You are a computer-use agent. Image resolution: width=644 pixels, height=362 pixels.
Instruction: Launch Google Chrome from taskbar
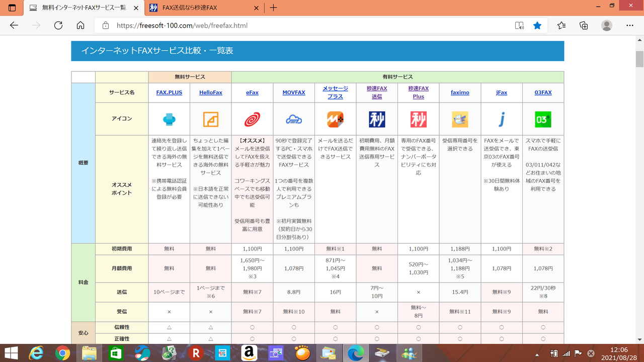(62, 353)
